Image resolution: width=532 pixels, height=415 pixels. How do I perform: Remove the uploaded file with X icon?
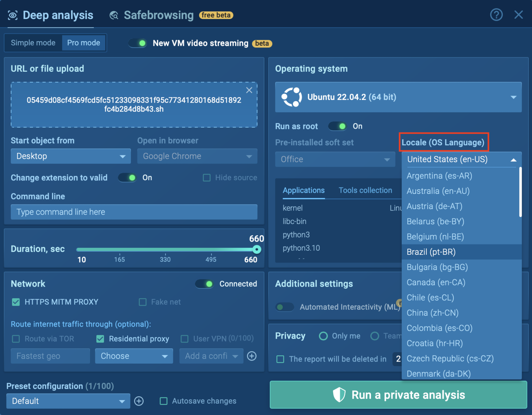coord(249,90)
